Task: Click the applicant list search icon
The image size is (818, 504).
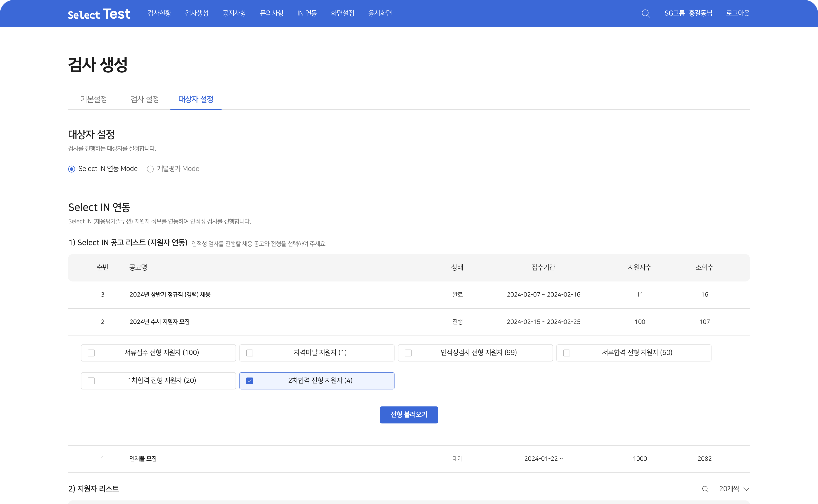Action: 705,489
